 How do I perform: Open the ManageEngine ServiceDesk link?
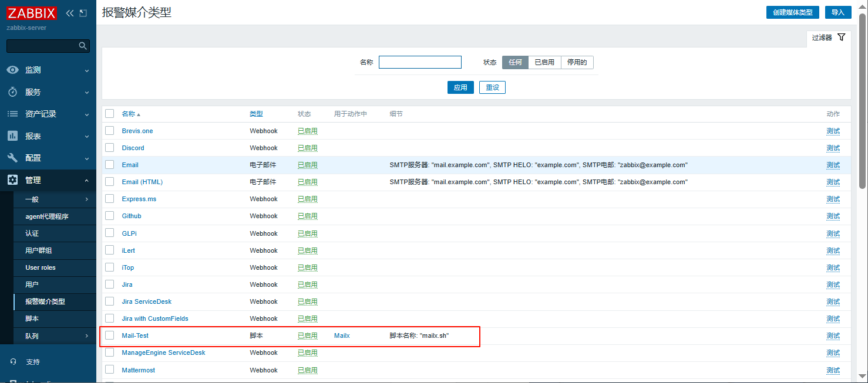point(163,353)
